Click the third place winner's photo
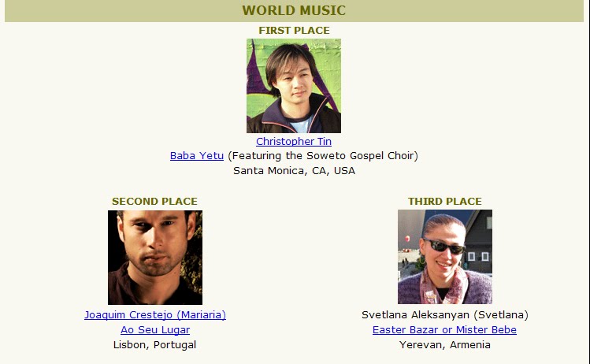This screenshot has height=364, width=590. [445, 257]
